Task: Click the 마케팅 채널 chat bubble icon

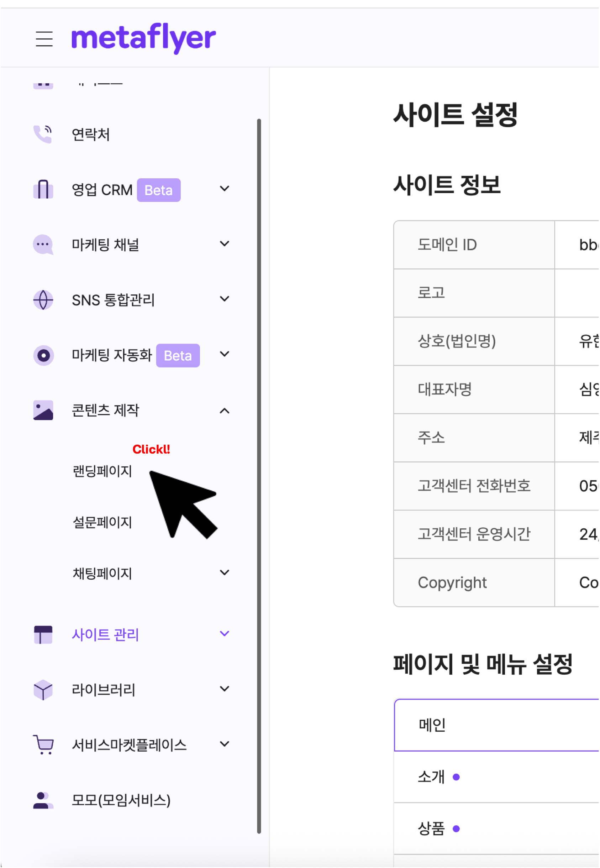Action: 43,245
